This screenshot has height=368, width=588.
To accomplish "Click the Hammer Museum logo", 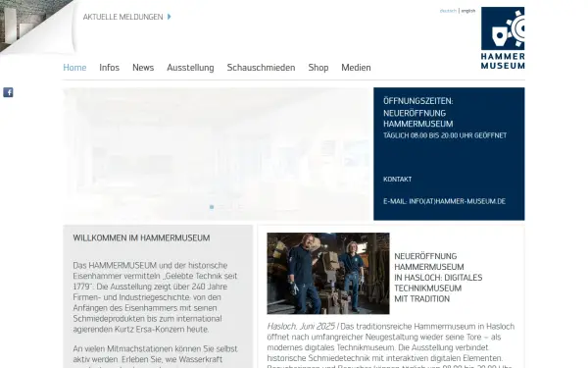I will coord(503,38).
